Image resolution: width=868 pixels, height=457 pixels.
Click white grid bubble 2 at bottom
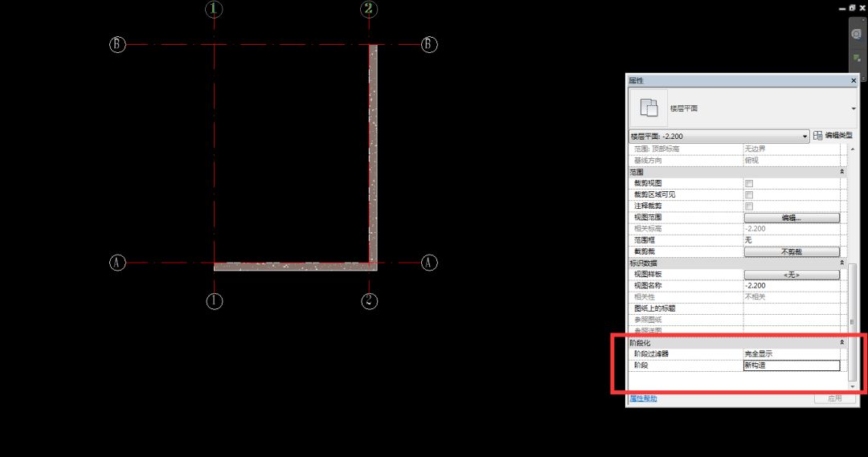click(369, 301)
